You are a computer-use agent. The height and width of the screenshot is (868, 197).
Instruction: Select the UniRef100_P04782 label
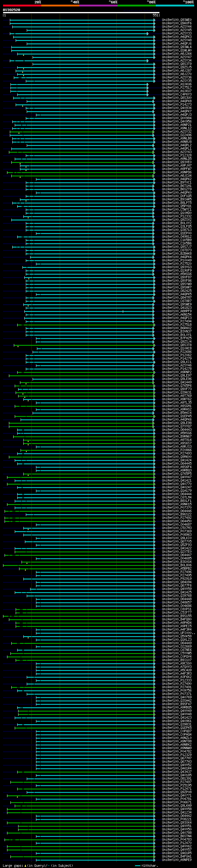click(x=177, y=751)
